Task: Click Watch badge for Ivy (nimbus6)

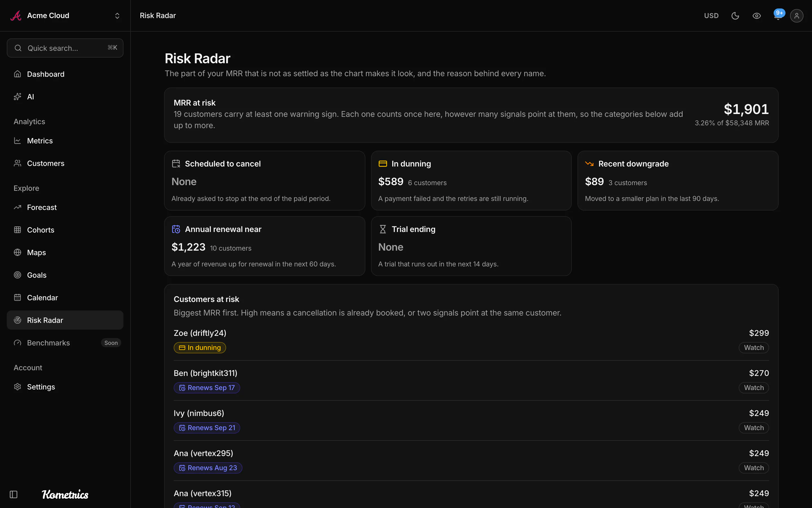Action: (754, 428)
